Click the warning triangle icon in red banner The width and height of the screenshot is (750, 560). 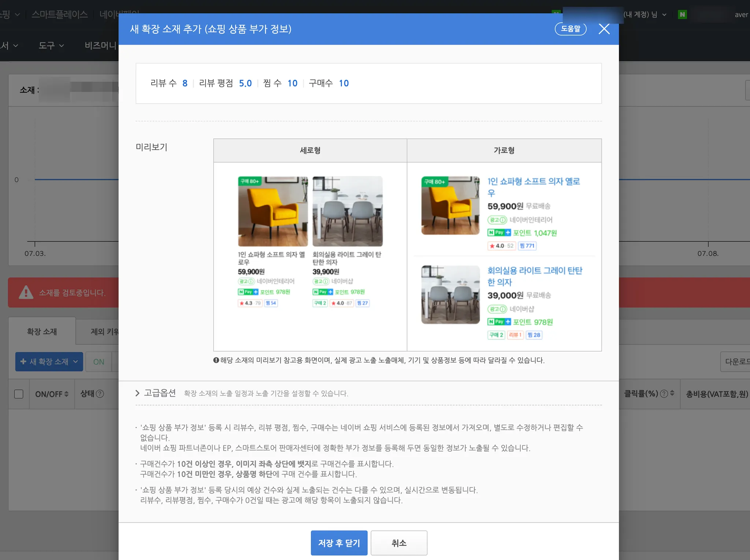point(26,292)
